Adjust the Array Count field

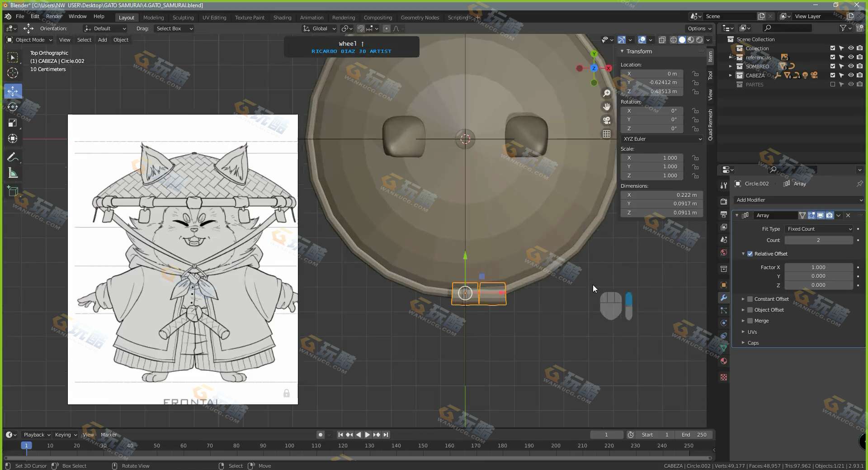click(x=819, y=240)
